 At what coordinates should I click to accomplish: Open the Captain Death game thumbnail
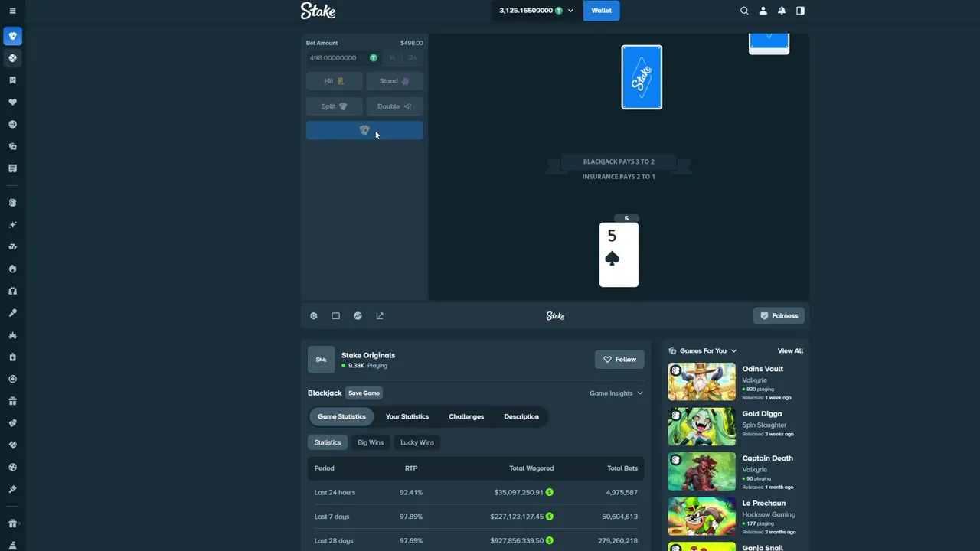click(701, 471)
